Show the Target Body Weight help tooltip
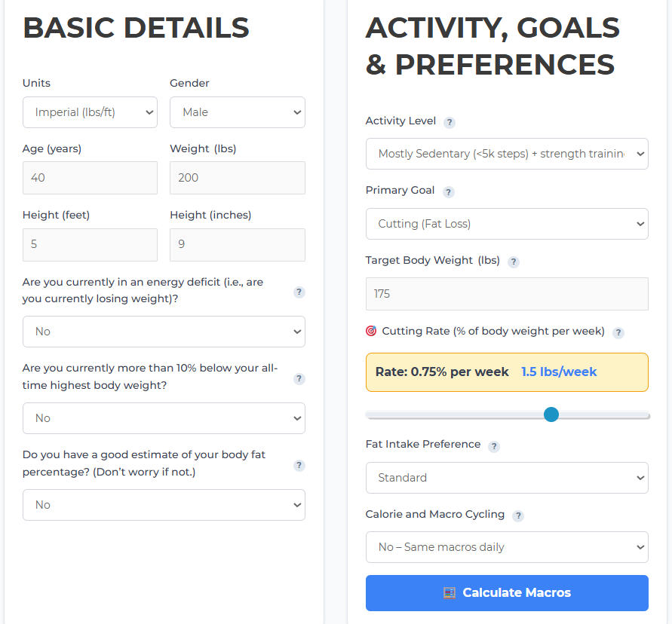The height and width of the screenshot is (624, 672). pyautogui.click(x=514, y=262)
